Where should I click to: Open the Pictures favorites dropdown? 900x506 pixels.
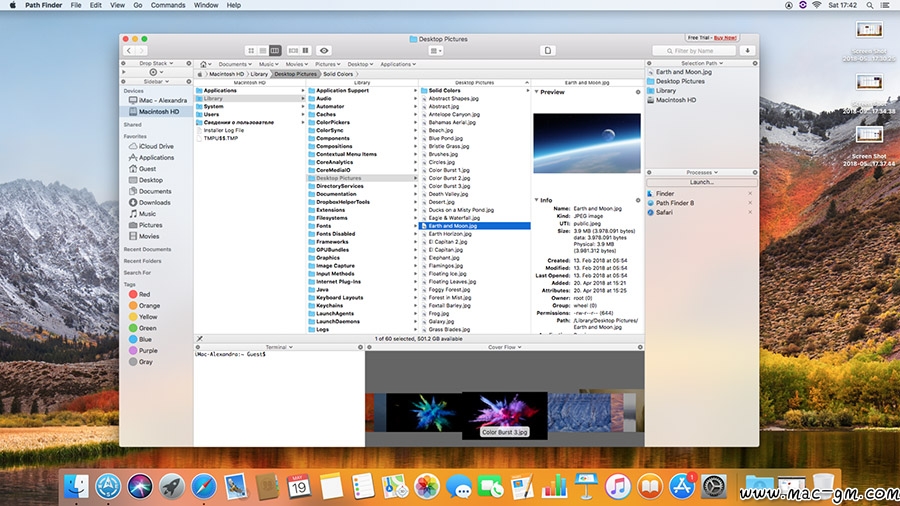tap(327, 64)
